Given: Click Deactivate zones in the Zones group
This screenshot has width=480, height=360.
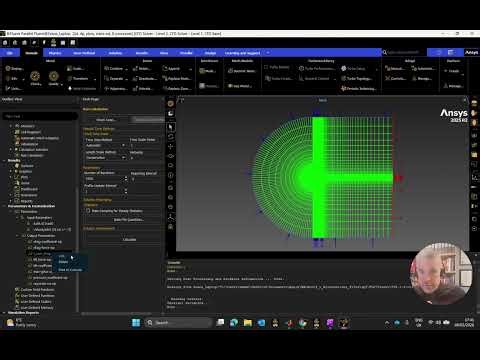Looking at the screenshot, I should click(x=145, y=78).
